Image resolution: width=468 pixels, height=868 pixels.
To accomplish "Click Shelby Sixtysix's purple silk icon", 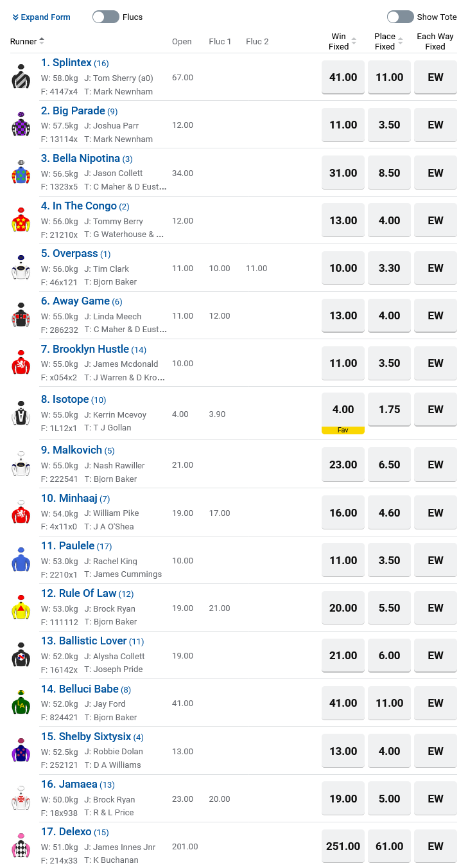I will (x=21, y=750).
